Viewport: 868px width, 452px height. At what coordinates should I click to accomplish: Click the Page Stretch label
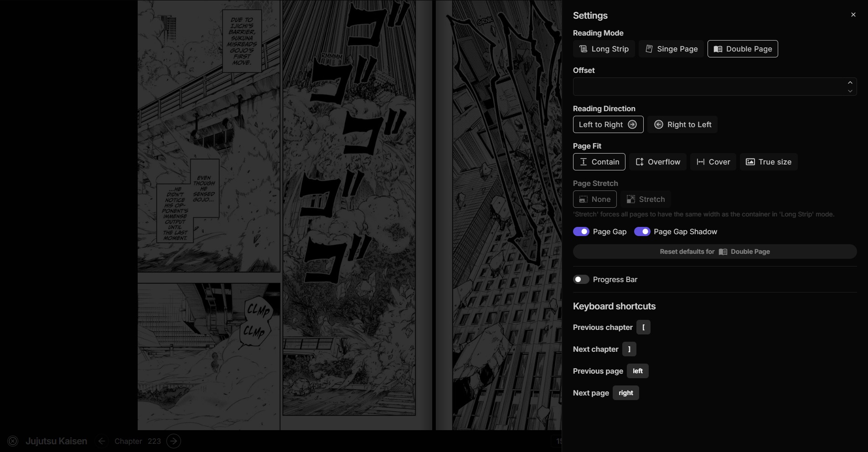coord(595,183)
